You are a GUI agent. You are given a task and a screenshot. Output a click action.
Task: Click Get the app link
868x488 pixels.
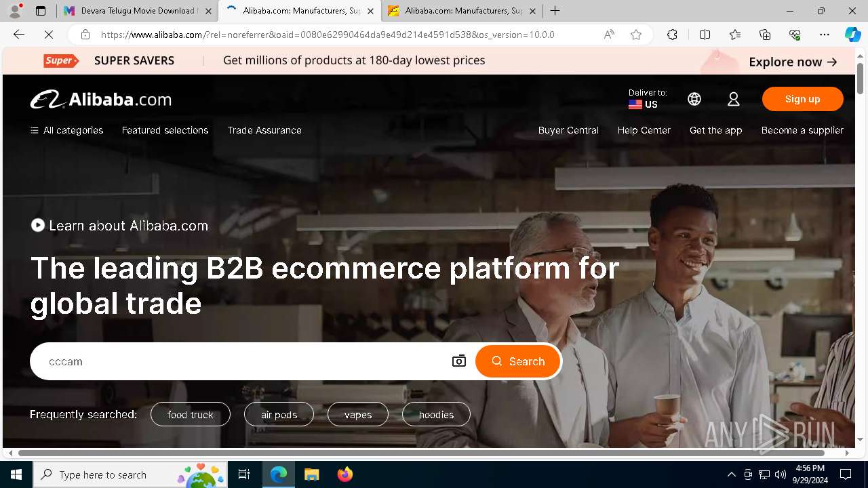tap(715, 130)
